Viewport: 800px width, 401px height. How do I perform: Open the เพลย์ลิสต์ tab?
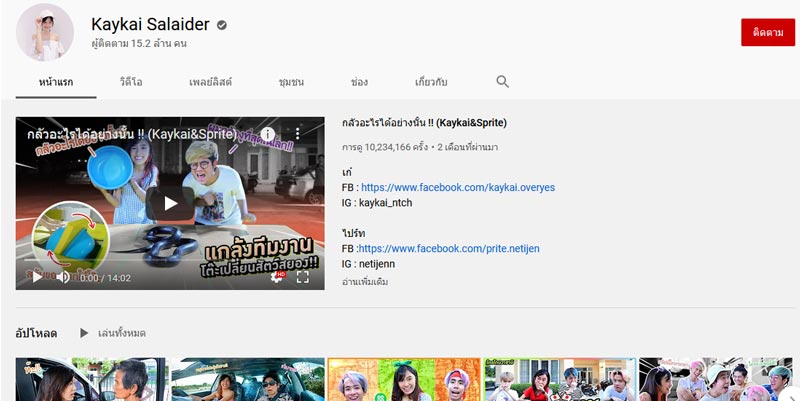pyautogui.click(x=211, y=82)
